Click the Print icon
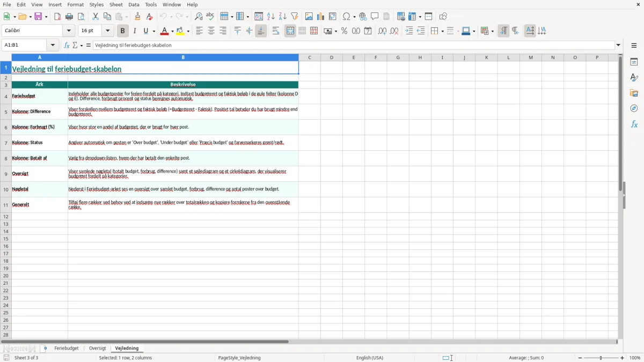This screenshot has width=644, height=362. 69,17
